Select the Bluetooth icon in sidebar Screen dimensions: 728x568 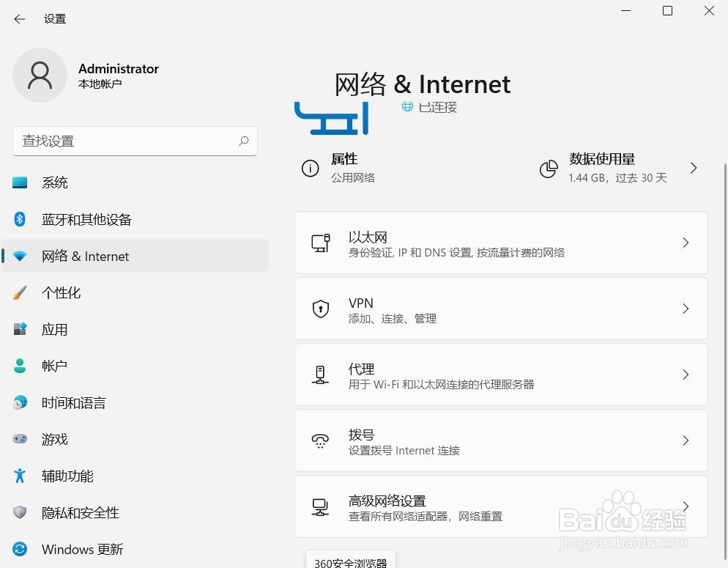pyautogui.click(x=20, y=218)
